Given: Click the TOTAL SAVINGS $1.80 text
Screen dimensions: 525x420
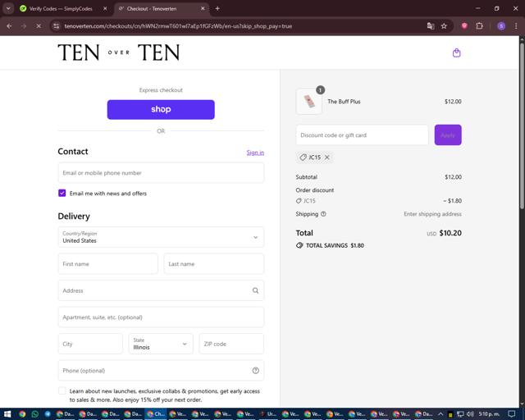Looking at the screenshot, I should [335, 245].
